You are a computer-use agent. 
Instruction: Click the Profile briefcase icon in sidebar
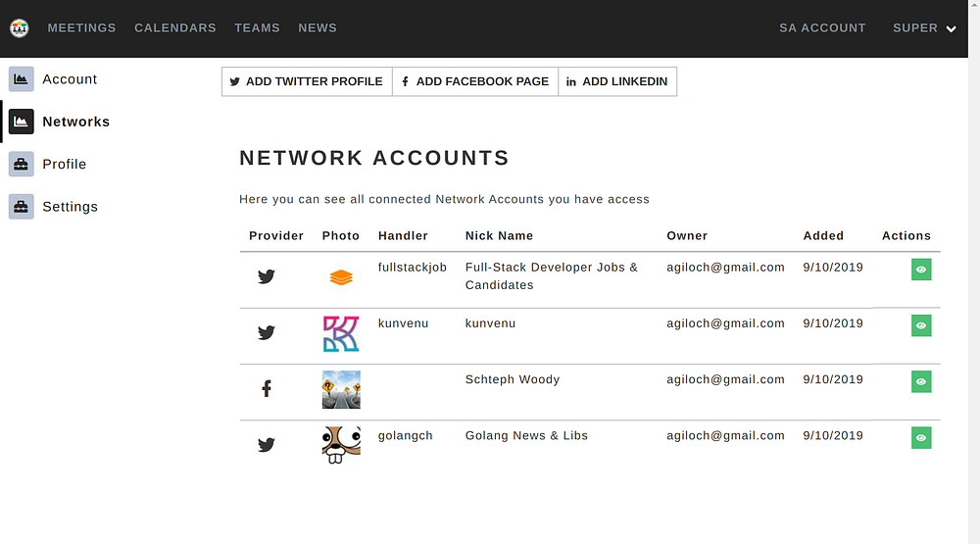[x=22, y=164]
